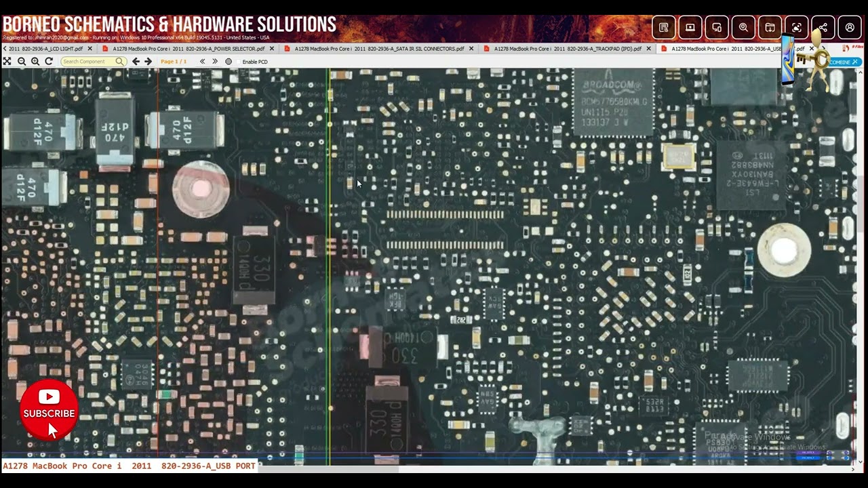Close the USB PORT pdf tab
Image resolution: width=868 pixels, height=488 pixels.
click(811, 49)
